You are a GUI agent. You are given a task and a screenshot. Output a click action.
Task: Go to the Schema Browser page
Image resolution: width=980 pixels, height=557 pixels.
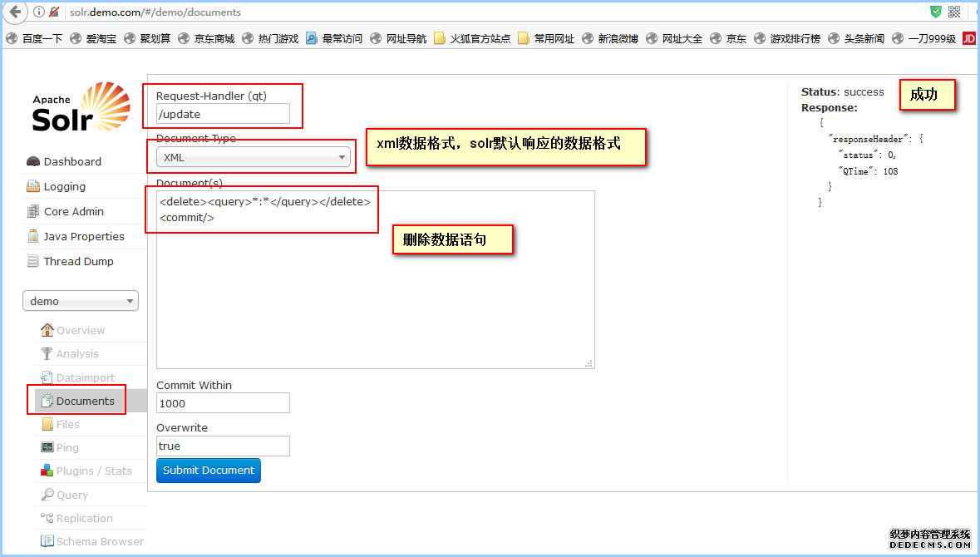[100, 541]
